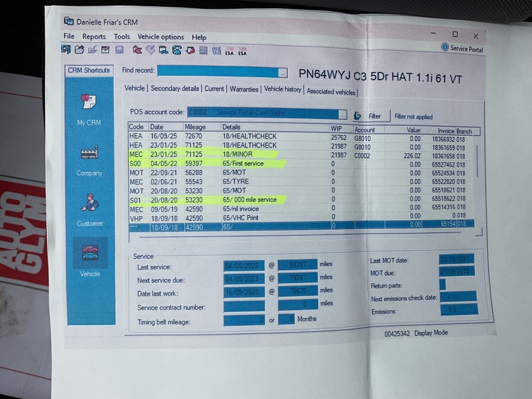Click the Service Portal info icon
532x399 pixels.
coord(445,47)
